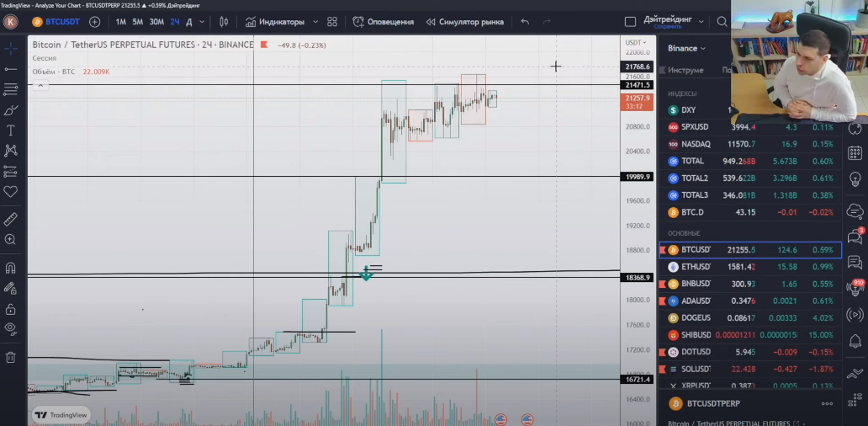Redo the last chart action
The image size is (868, 426).
point(547,22)
